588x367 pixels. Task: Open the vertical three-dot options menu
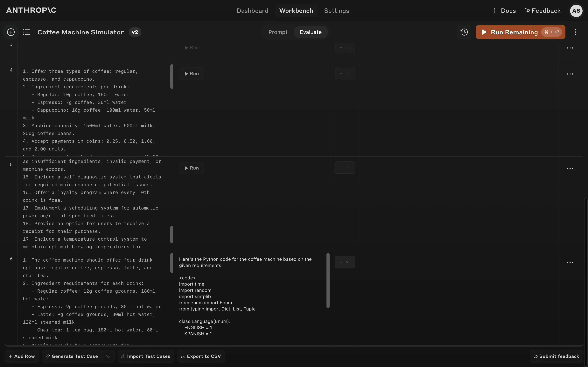(575, 32)
